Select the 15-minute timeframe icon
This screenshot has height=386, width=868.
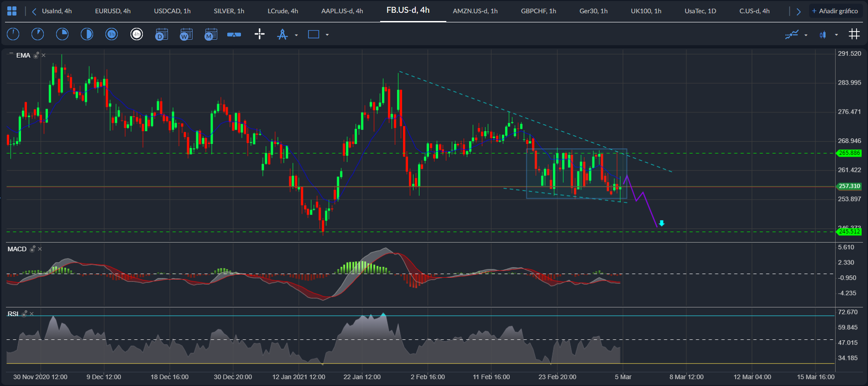click(x=62, y=34)
